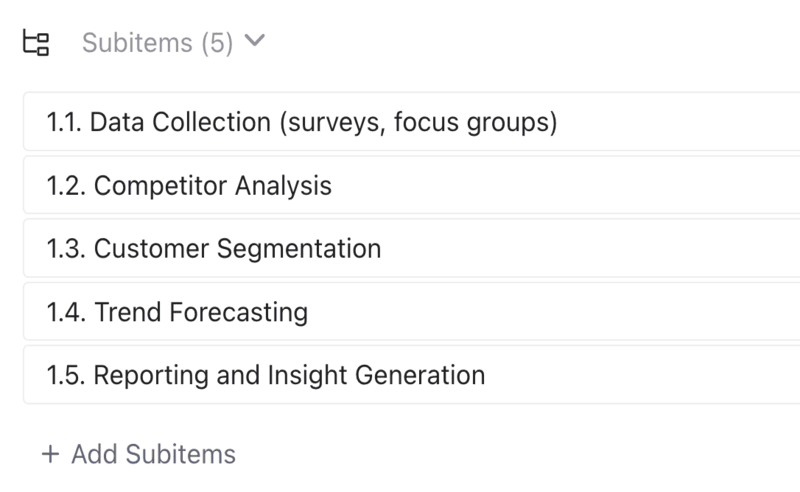Open the "1.3. Customer Segmentation" subitem
The height and width of the screenshot is (492, 800).
point(214,248)
